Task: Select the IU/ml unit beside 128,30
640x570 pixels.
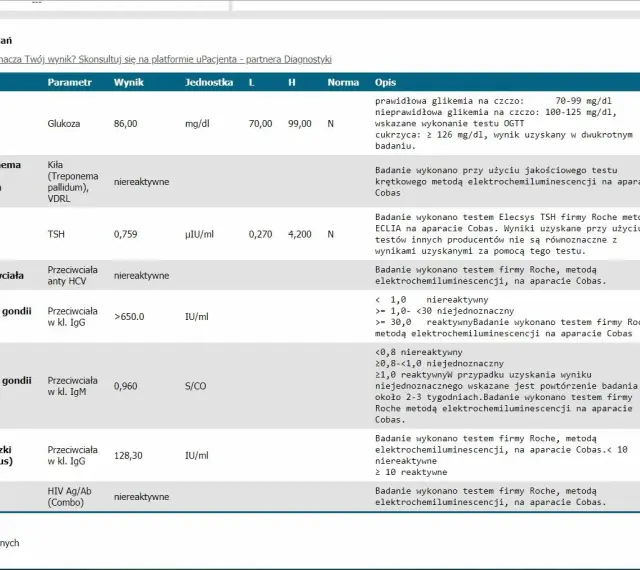Action: pyautogui.click(x=197, y=456)
